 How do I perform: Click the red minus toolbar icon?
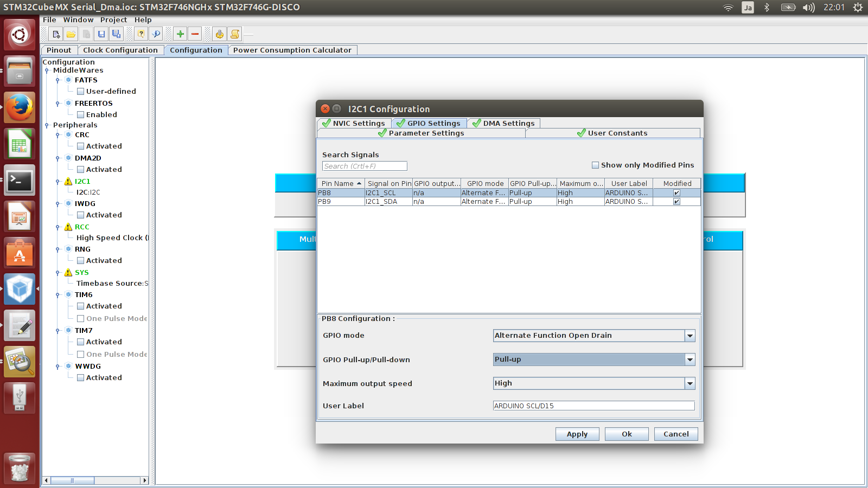[195, 34]
